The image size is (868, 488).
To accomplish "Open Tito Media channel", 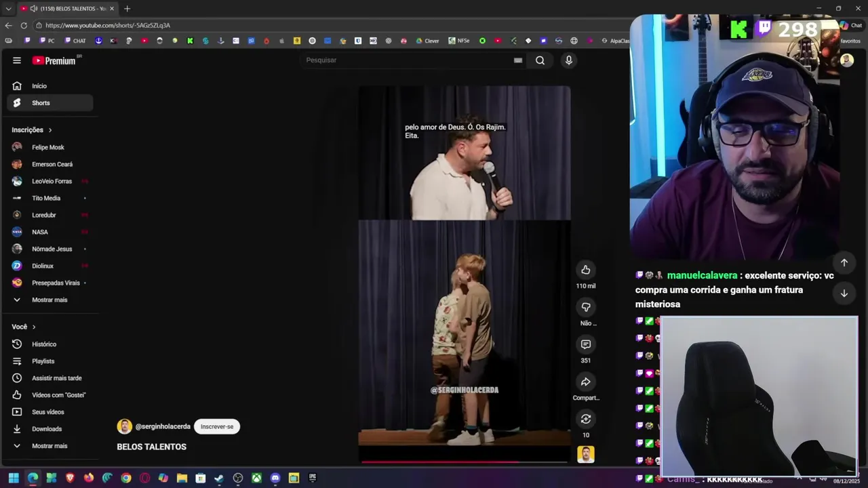I will pyautogui.click(x=50, y=198).
